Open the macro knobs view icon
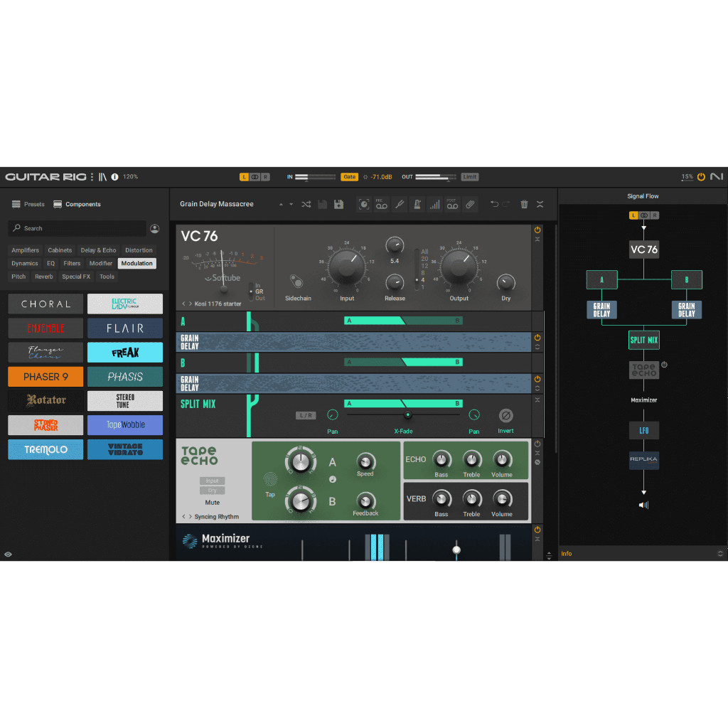The width and height of the screenshot is (728, 728). (x=364, y=204)
